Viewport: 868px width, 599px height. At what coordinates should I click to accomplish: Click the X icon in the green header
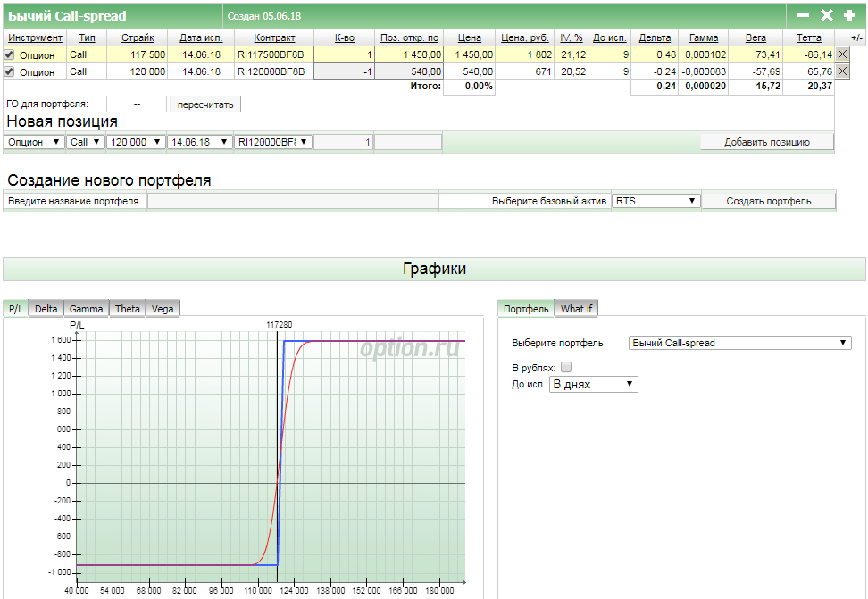(826, 16)
